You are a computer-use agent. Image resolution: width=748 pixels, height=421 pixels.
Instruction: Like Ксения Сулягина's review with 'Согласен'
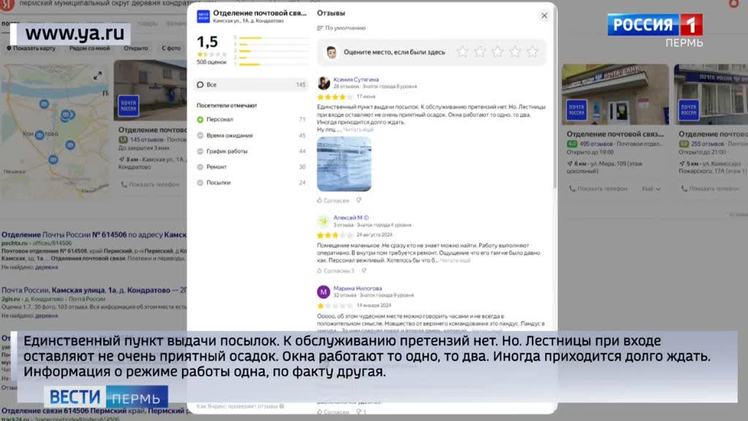tap(333, 201)
